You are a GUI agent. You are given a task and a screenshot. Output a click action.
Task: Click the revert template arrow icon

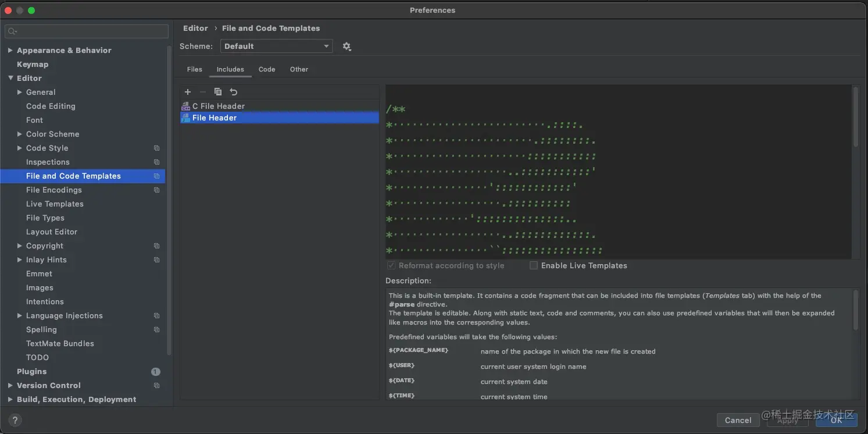tap(234, 92)
